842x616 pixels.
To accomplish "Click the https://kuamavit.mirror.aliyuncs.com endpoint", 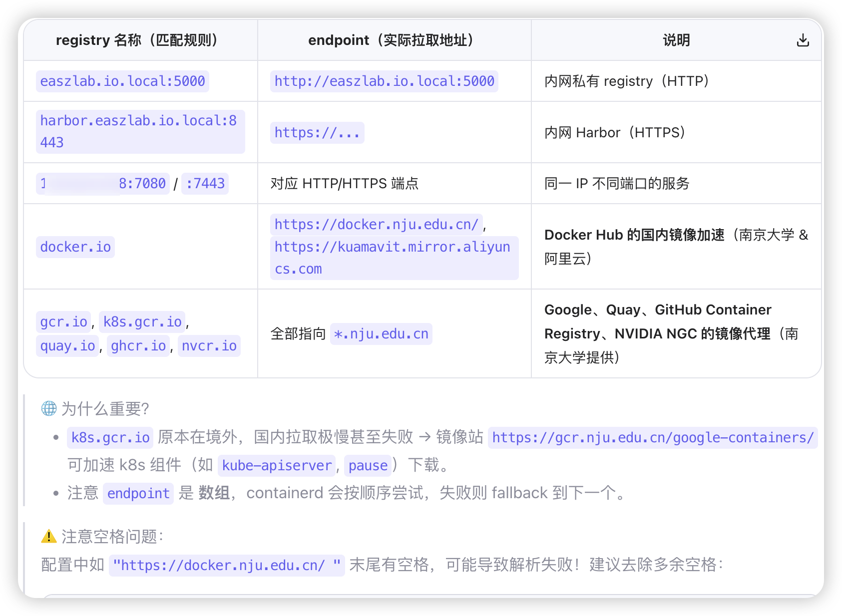I will (394, 258).
